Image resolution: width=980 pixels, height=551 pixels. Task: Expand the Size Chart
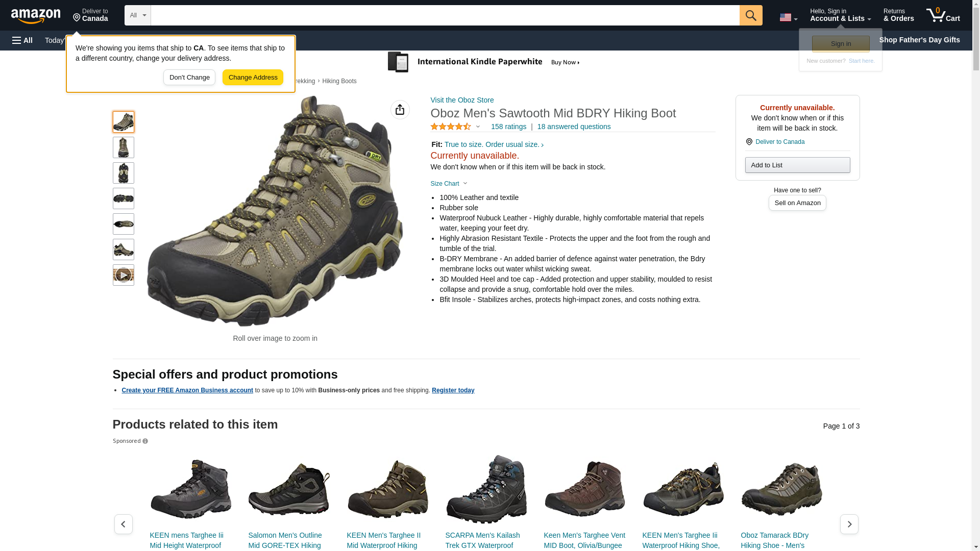point(449,184)
